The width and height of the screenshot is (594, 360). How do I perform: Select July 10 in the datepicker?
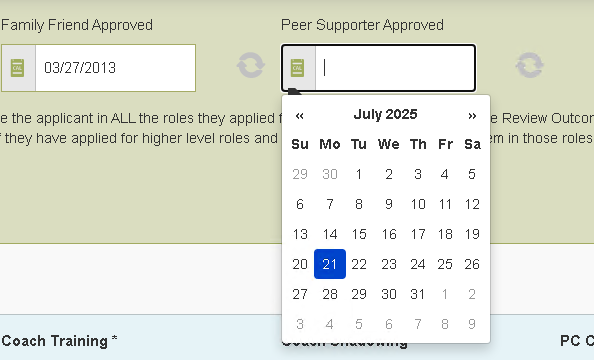(418, 204)
